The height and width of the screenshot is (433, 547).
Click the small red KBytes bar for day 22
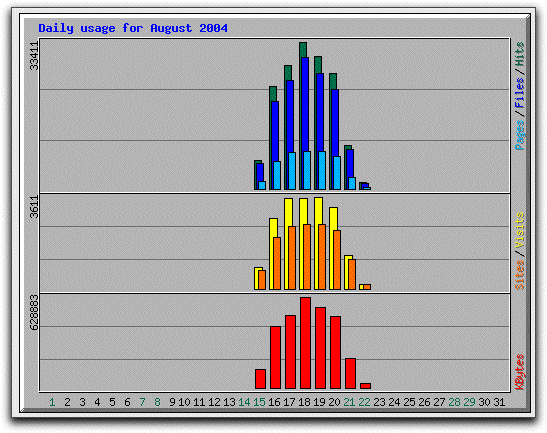click(x=366, y=386)
